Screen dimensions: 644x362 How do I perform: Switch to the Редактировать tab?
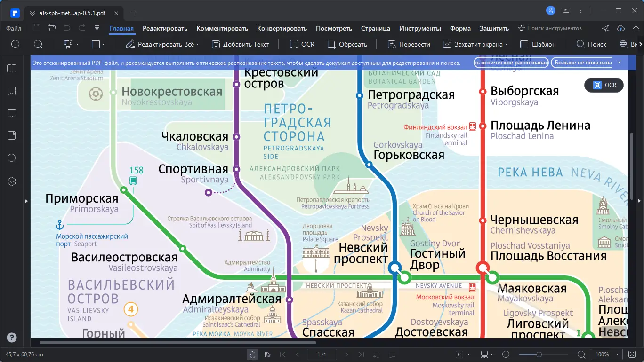point(165,28)
